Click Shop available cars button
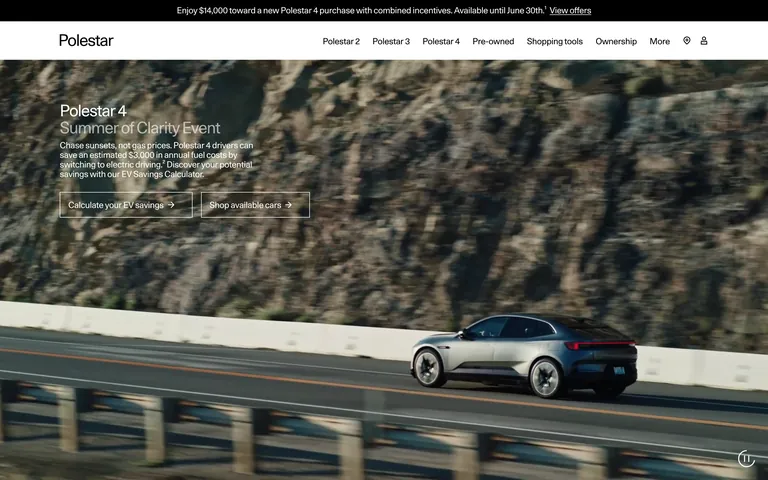This screenshot has width=768, height=480. (255, 205)
